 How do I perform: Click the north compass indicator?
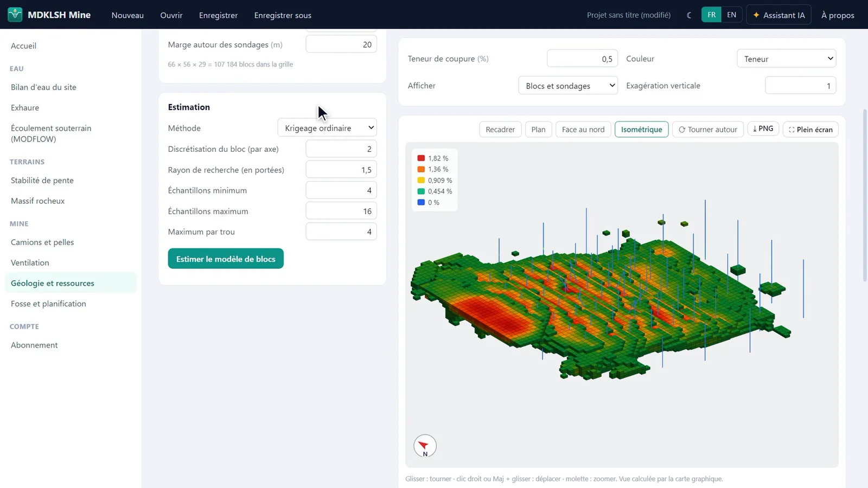(x=425, y=446)
